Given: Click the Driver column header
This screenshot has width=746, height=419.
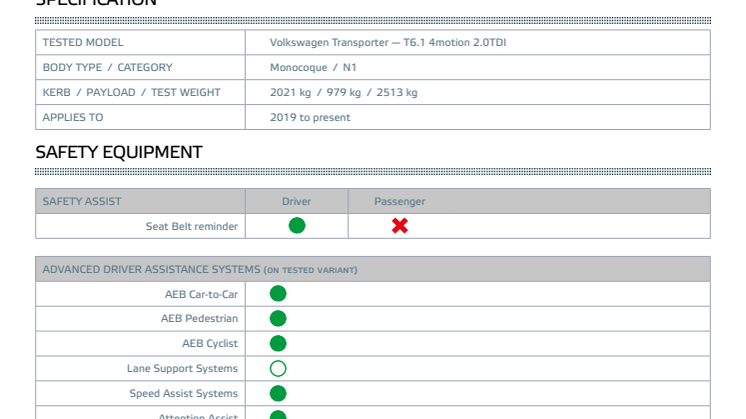Looking at the screenshot, I should click(x=296, y=201).
